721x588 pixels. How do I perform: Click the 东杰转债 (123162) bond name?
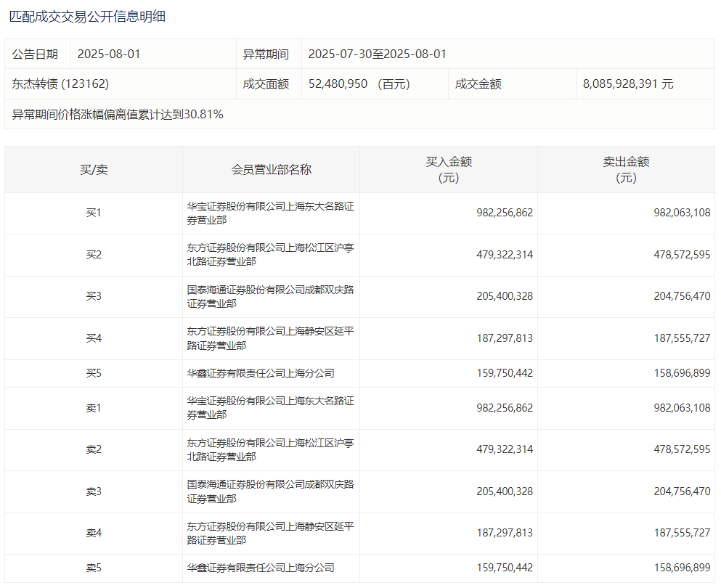[x=60, y=83]
